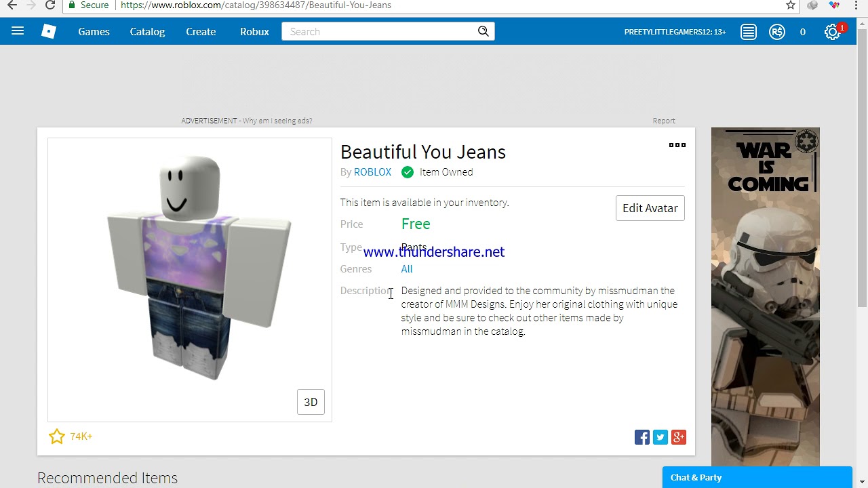Click the 'Recommended Items' heading

(x=107, y=478)
